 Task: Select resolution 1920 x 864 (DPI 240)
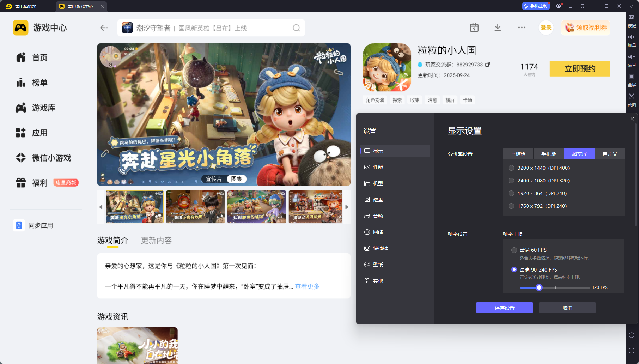(x=538, y=193)
